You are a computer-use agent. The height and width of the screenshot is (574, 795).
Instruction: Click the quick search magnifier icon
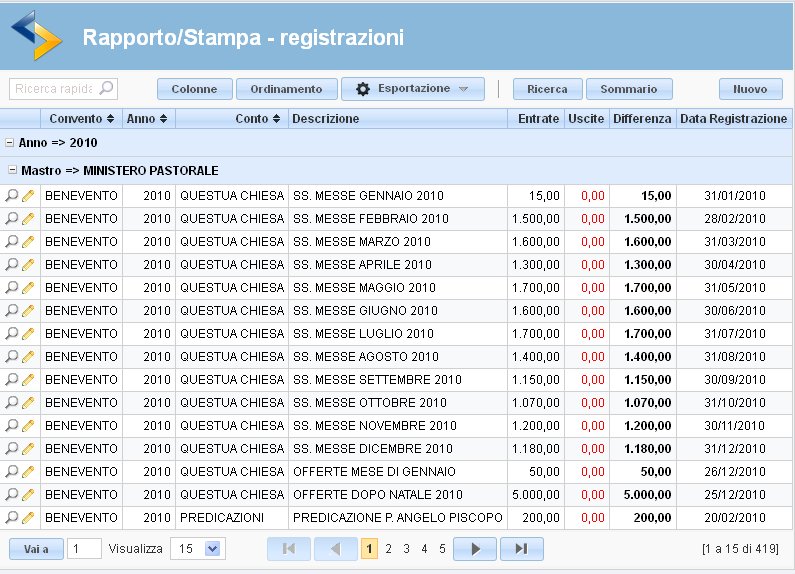(106, 88)
